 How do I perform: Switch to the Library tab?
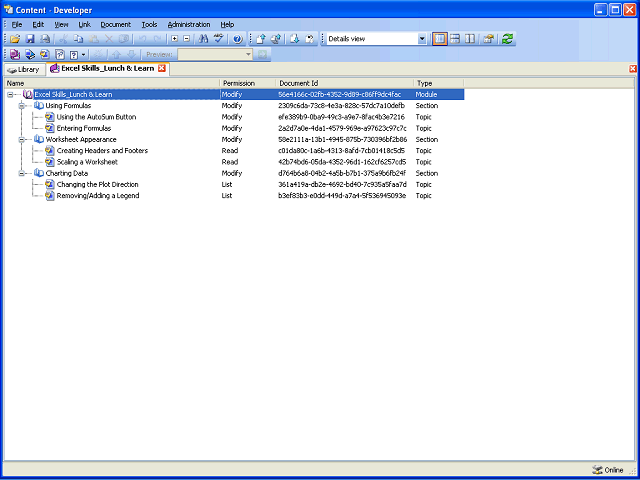(24, 69)
